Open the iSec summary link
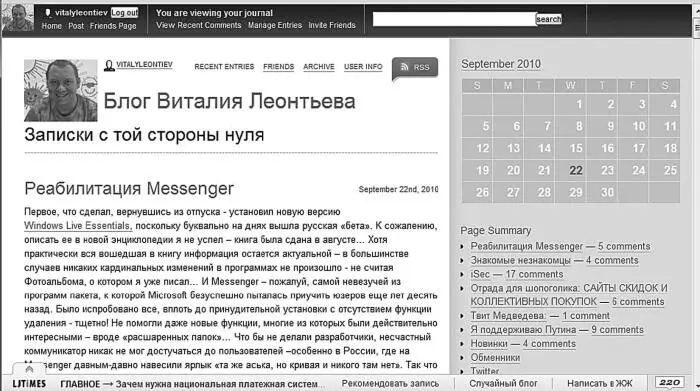 (x=480, y=274)
